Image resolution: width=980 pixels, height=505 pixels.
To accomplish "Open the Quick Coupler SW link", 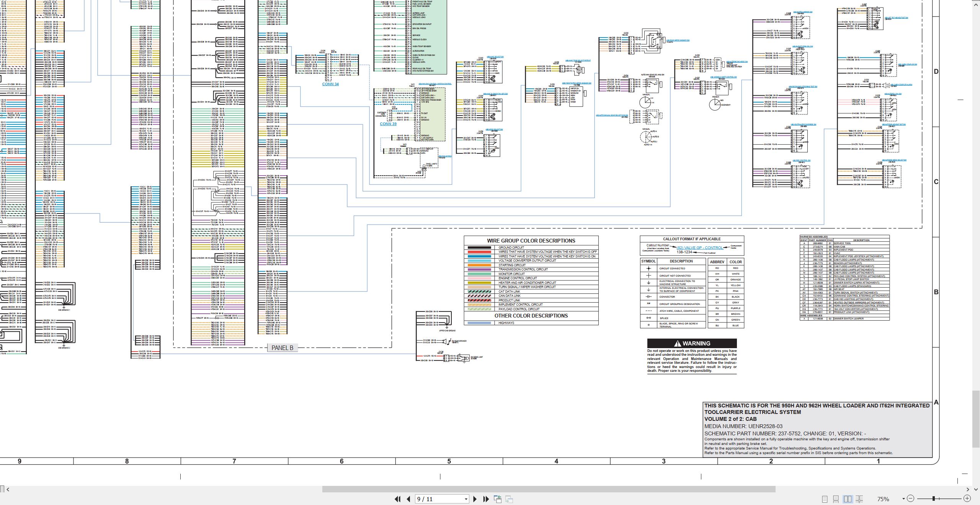I will 907,65.
